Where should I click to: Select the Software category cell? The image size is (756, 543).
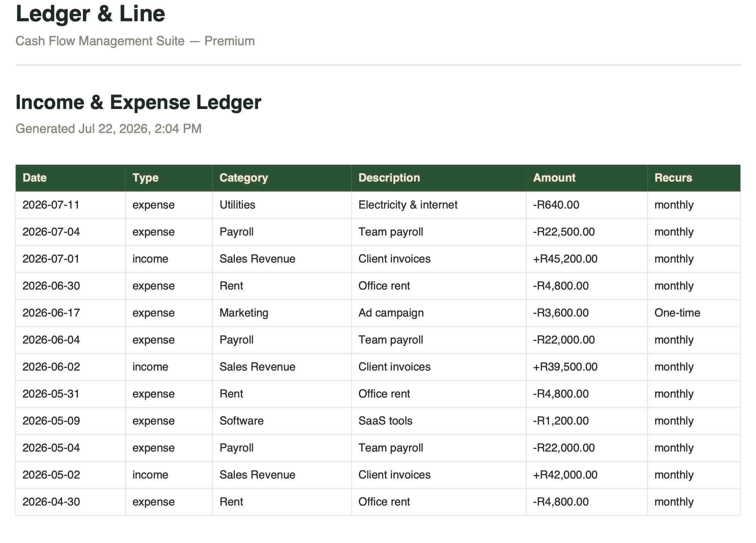(x=282, y=421)
